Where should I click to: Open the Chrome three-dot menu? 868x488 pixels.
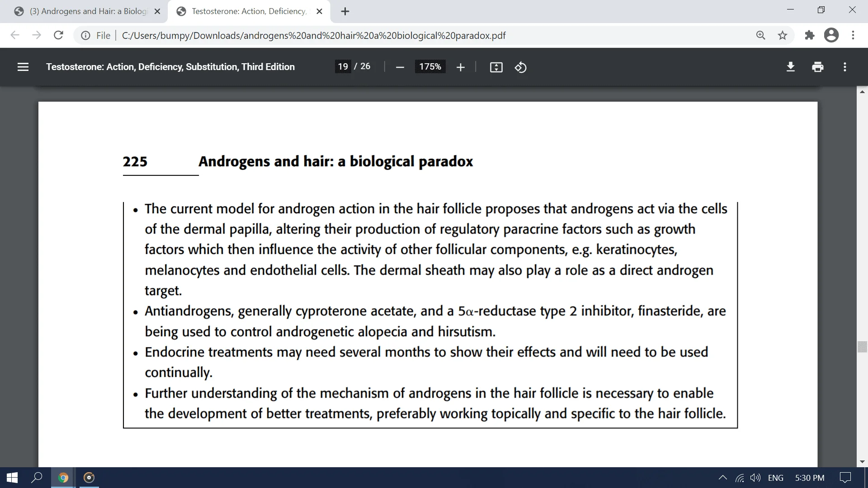coord(853,35)
